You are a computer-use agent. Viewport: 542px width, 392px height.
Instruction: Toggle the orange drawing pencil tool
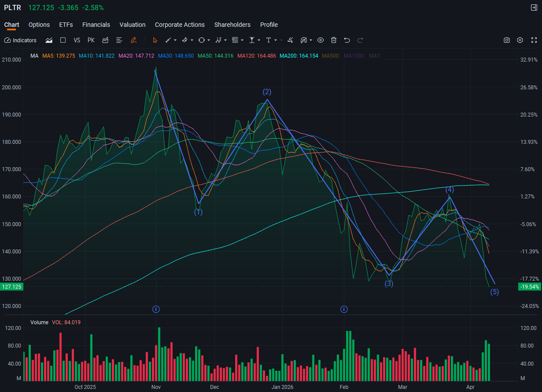[133, 40]
